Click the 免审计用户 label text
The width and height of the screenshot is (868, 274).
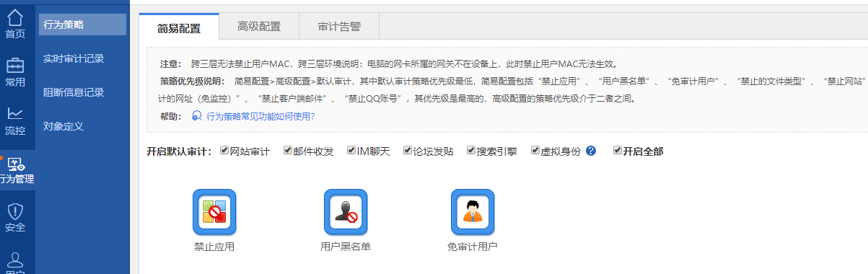point(473,247)
